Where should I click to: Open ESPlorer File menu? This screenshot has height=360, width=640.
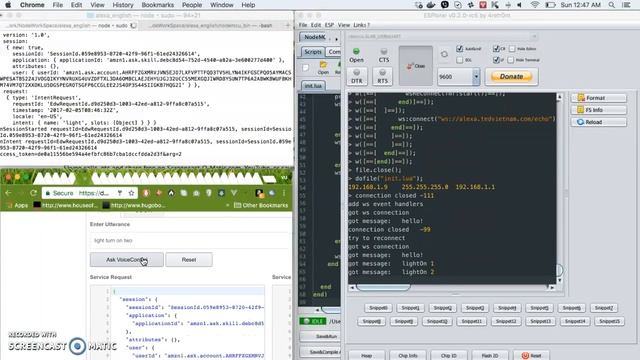click(x=303, y=25)
